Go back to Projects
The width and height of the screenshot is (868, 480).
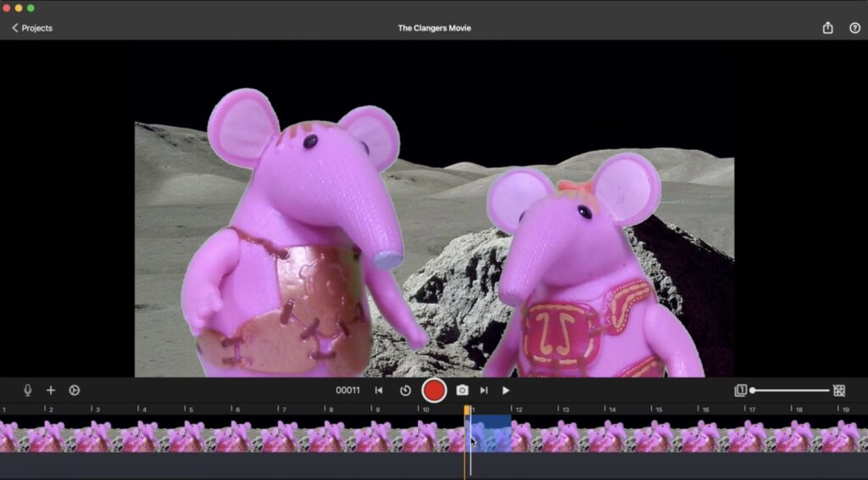tap(32, 28)
